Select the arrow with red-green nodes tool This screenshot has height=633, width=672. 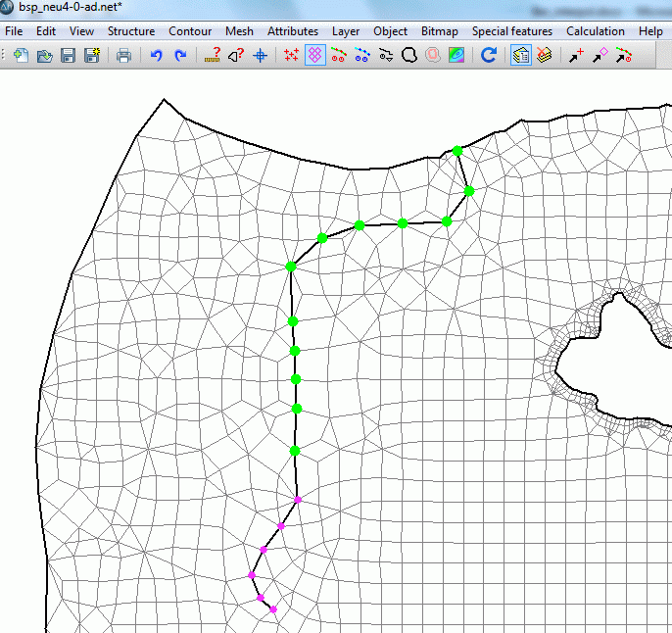(624, 55)
